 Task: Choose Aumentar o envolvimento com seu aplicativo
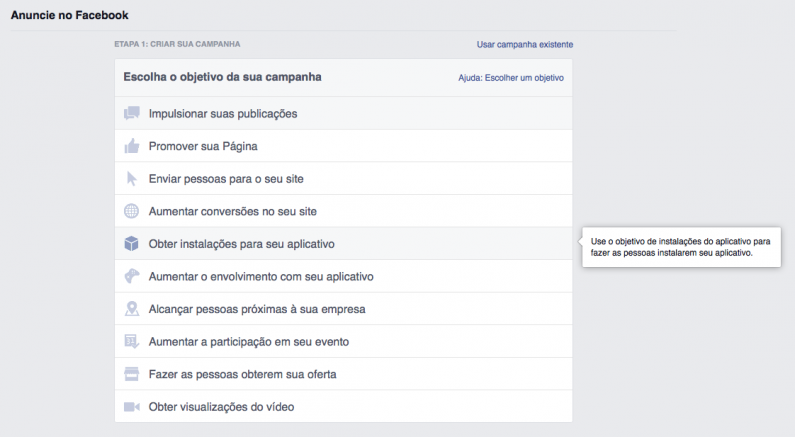click(343, 276)
